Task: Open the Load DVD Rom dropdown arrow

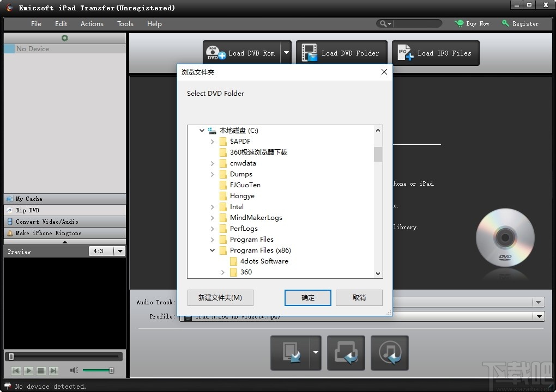Action: point(286,53)
